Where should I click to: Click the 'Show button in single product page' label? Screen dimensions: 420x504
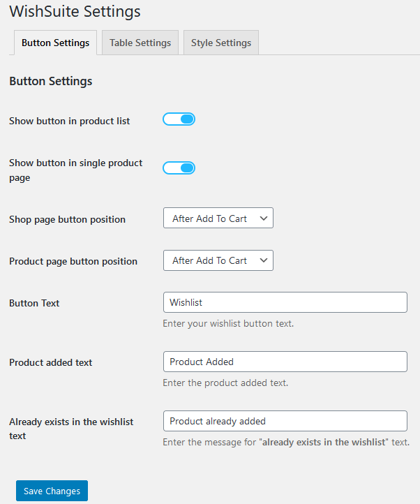[76, 170]
